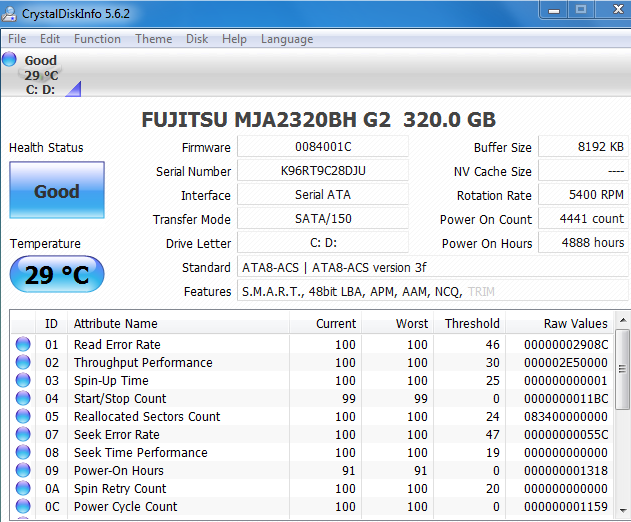Click the status orb for Throughput Performance
Viewport: 631px width, 522px height.
(x=23, y=362)
